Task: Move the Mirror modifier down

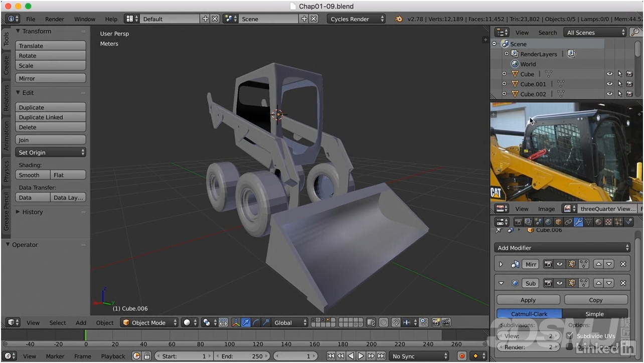Action: click(x=609, y=264)
